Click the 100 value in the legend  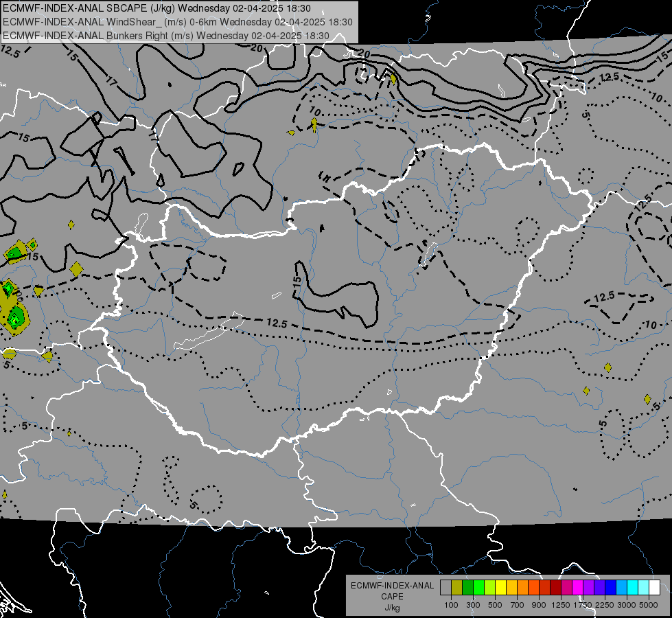pos(451,605)
